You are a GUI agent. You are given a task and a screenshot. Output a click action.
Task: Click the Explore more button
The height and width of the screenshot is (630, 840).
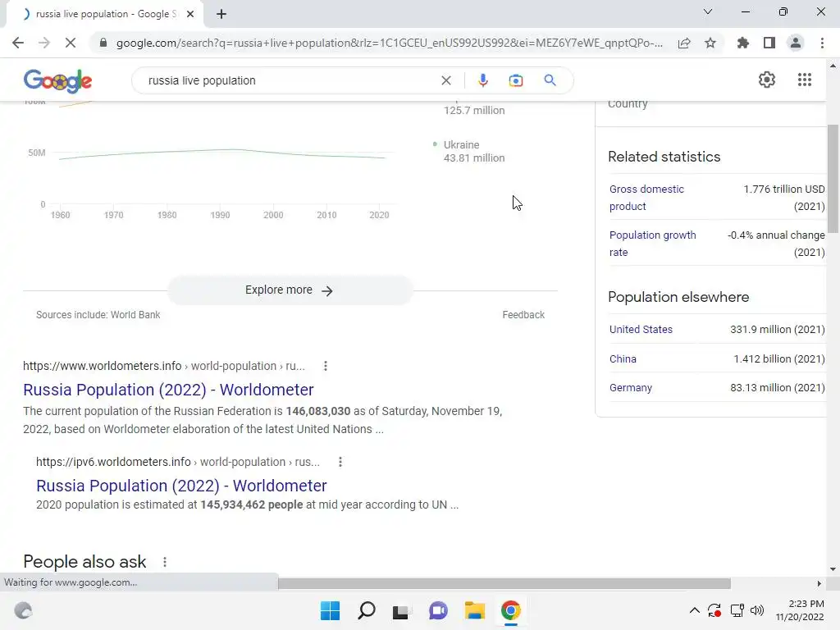coord(290,290)
